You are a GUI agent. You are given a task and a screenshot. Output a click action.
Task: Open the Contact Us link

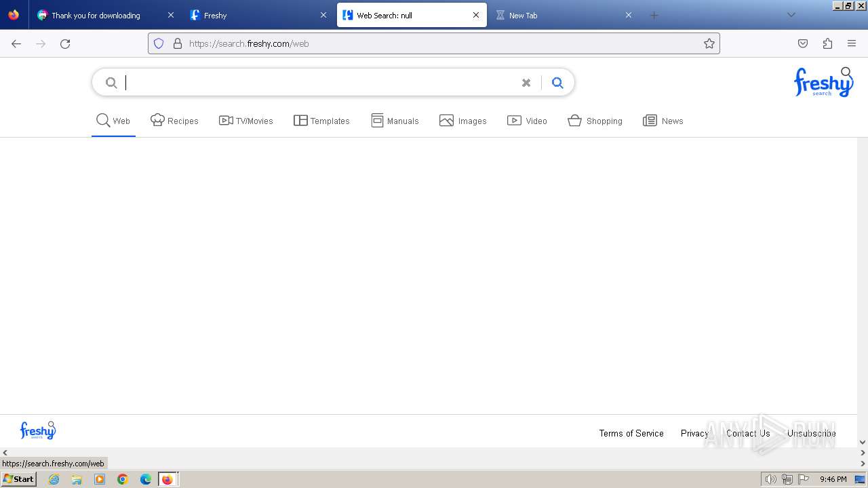click(748, 433)
